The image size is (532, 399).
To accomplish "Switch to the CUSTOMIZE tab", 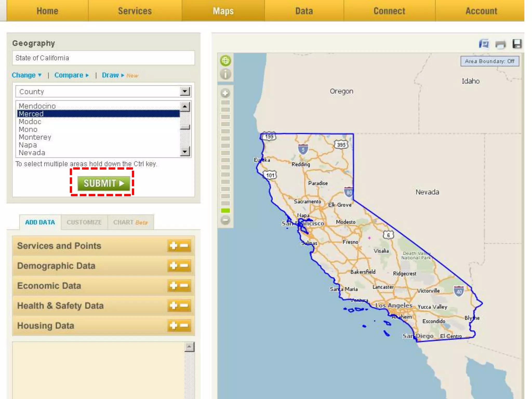I will coord(84,222).
